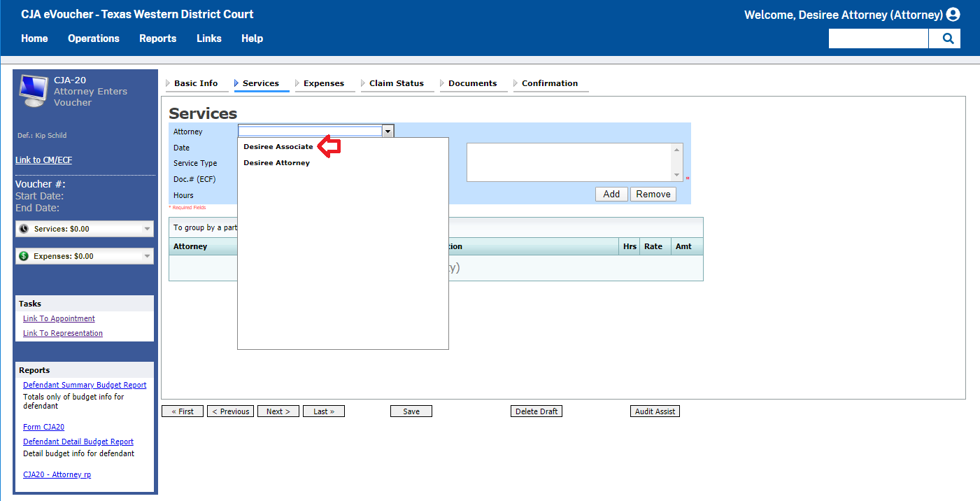Screen dimensions: 980x501
Task: Switch to the Expenses tab
Action: (324, 83)
